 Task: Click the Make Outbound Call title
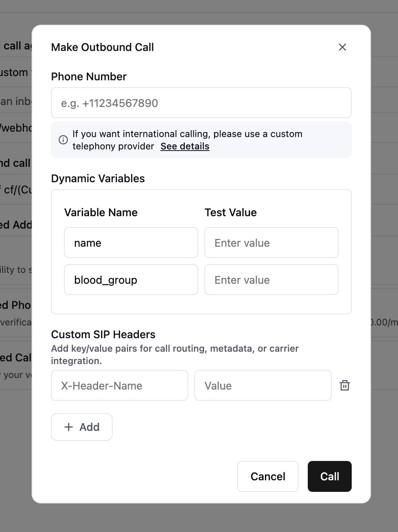(x=102, y=47)
